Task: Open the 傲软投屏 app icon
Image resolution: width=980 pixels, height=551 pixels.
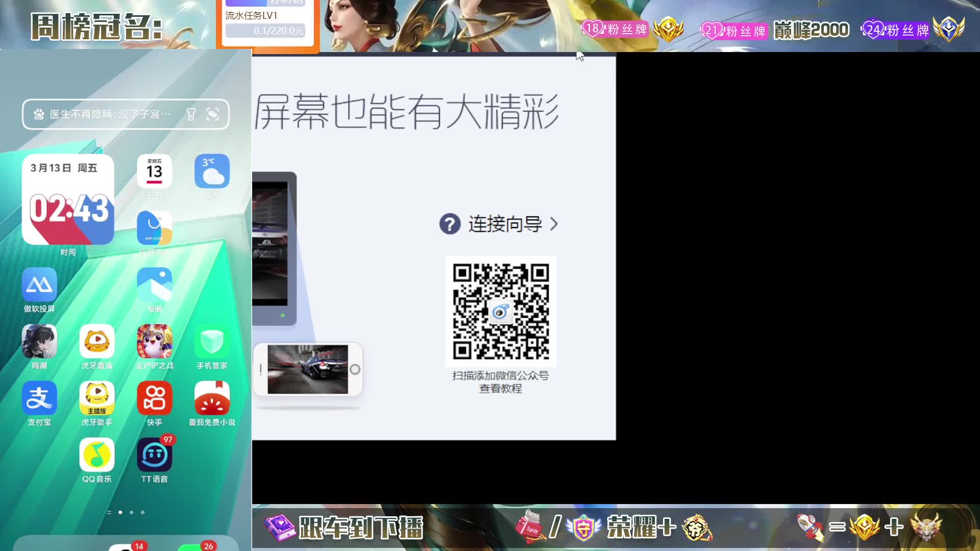Action: tap(39, 285)
